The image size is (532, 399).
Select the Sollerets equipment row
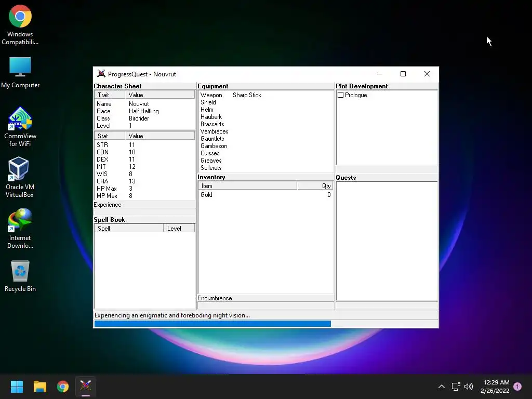(265, 168)
